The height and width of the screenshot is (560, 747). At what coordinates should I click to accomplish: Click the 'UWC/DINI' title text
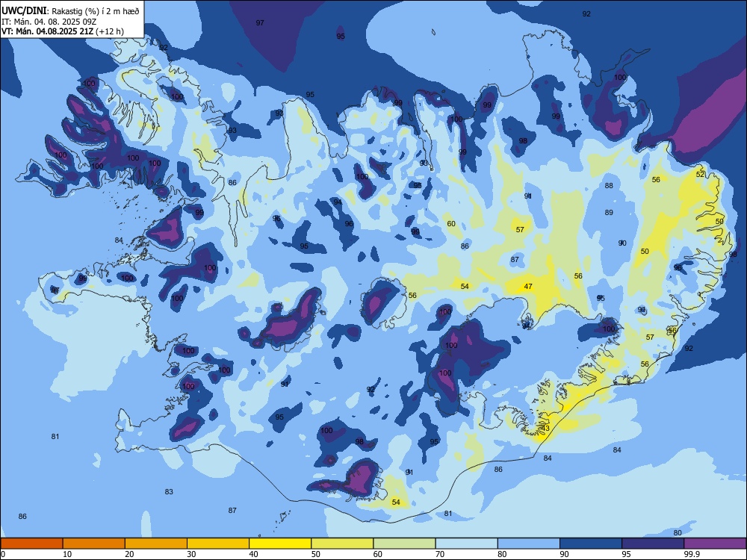point(24,10)
